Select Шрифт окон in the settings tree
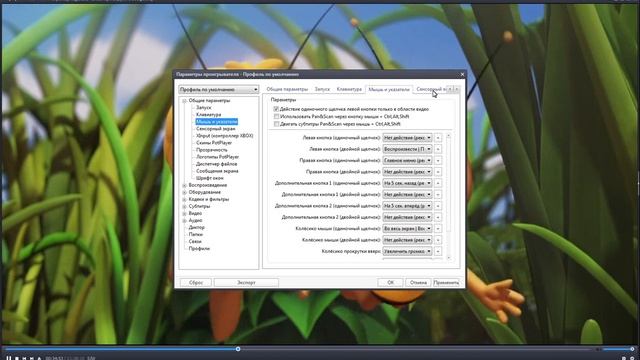This screenshot has height=360, width=640. pyautogui.click(x=210, y=178)
